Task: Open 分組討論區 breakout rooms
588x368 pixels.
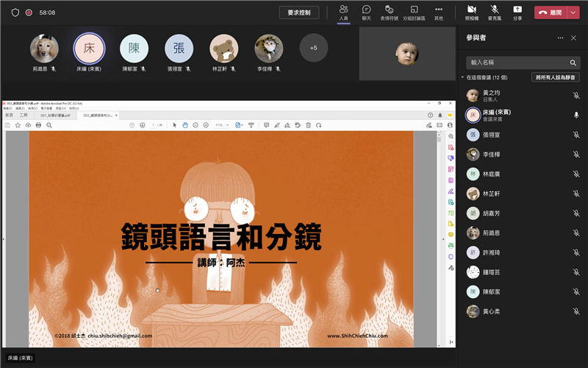Action: (414, 12)
